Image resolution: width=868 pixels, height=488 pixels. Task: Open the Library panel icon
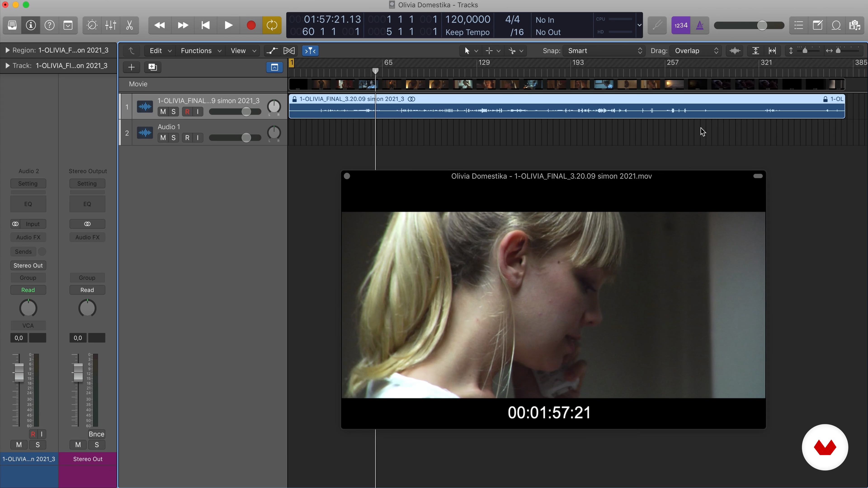[12, 25]
